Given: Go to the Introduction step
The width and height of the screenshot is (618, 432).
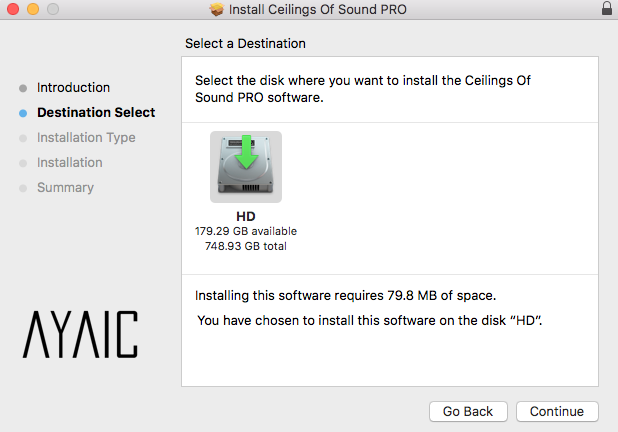Looking at the screenshot, I should click(x=73, y=88).
